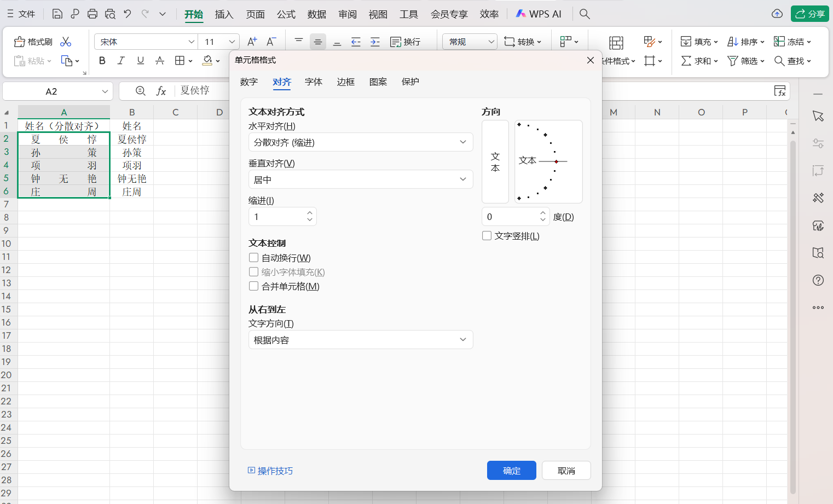Open the 文字方向 dropdown set to 根据内容
833x504 pixels.
click(360, 339)
